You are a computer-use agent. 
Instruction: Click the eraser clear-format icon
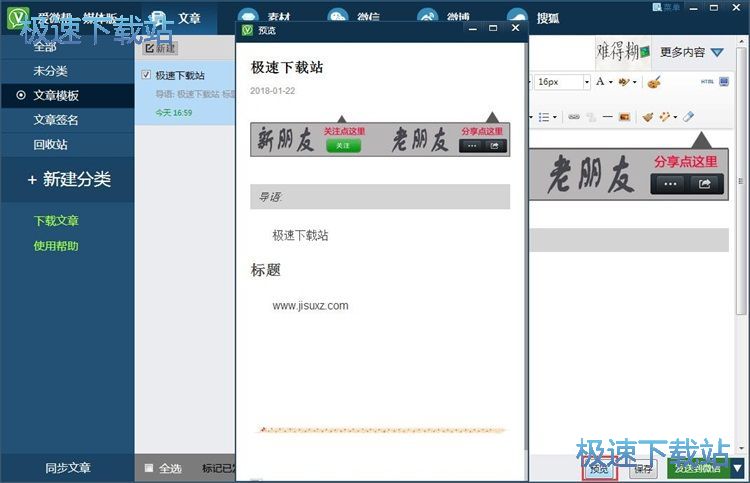point(688,117)
